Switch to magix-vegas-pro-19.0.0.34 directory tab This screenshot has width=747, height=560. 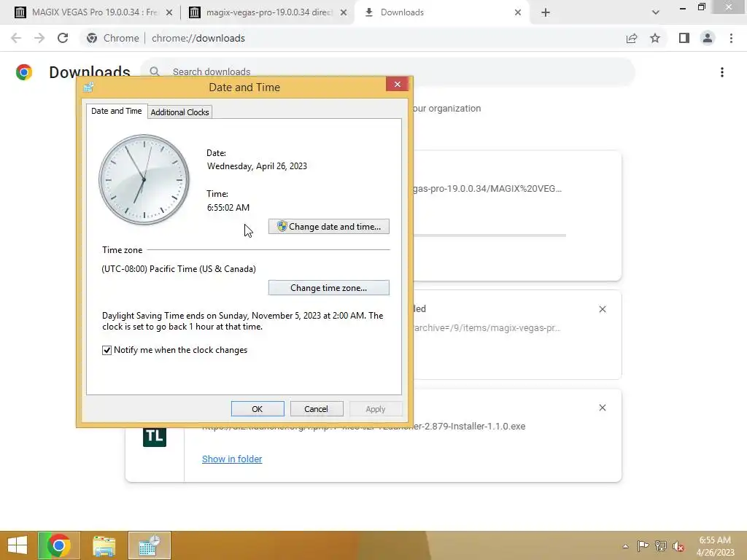point(268,12)
